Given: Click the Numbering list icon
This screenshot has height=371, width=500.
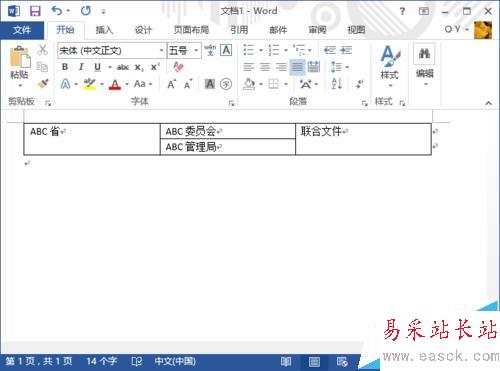Looking at the screenshot, I should (274, 50).
